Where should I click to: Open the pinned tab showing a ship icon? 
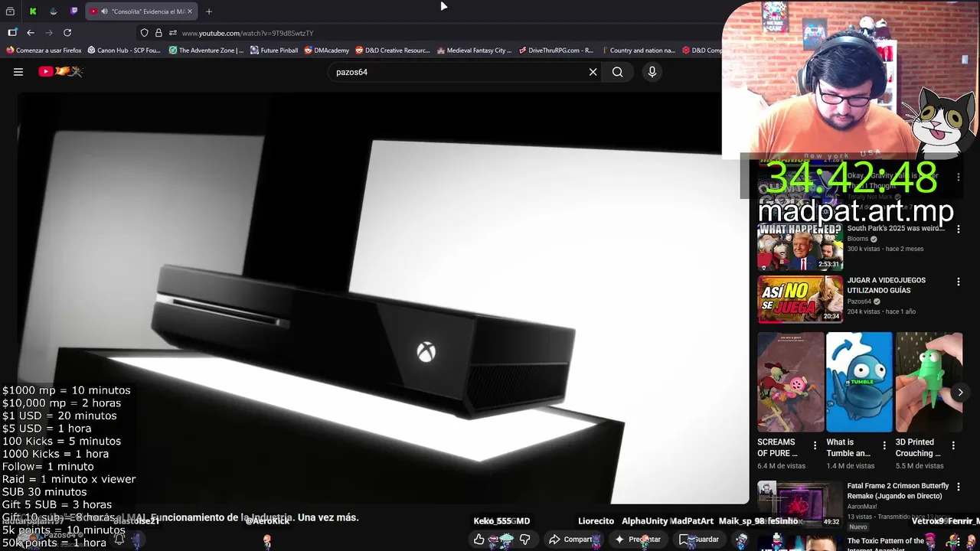54,11
